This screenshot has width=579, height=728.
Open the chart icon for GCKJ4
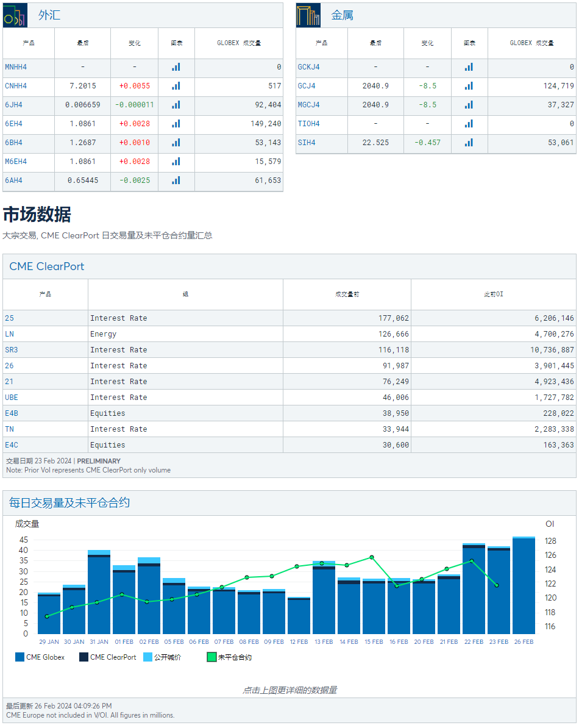(x=469, y=67)
